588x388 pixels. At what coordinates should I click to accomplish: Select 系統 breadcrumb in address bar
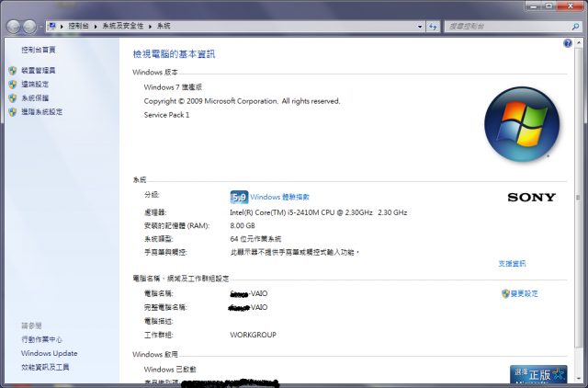coord(164,26)
